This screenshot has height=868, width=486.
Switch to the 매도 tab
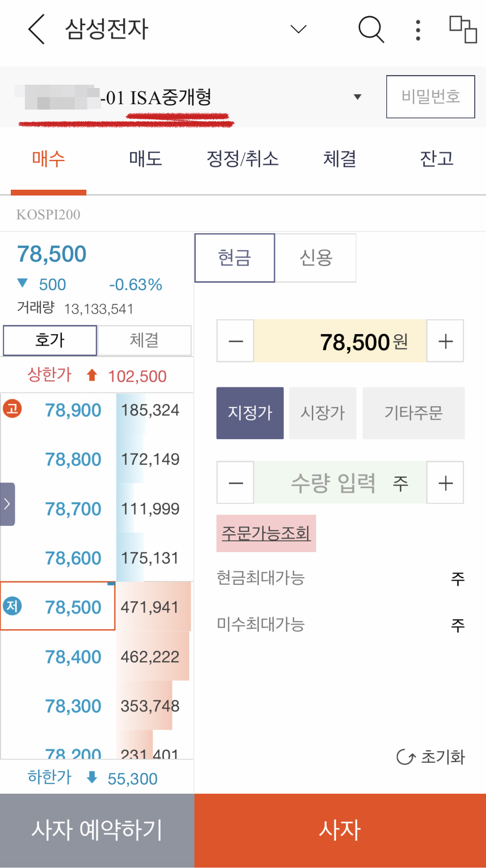pyautogui.click(x=145, y=159)
